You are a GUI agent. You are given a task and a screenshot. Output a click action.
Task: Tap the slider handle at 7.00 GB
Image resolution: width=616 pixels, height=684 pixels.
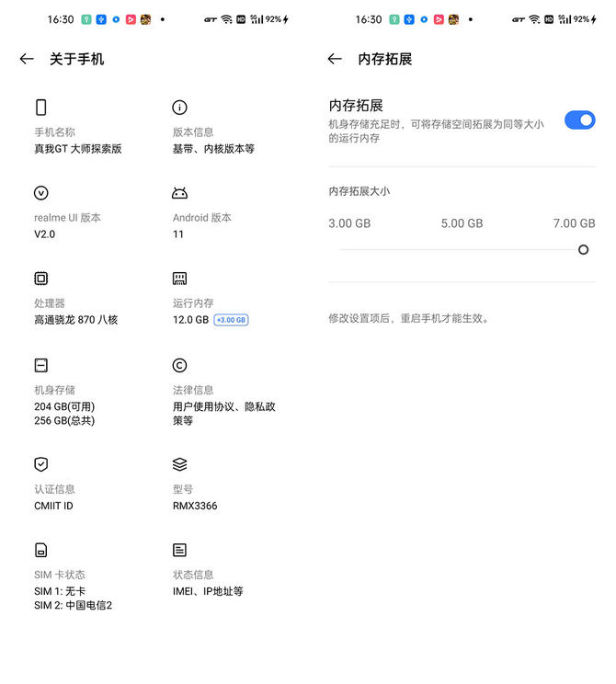pyautogui.click(x=583, y=250)
